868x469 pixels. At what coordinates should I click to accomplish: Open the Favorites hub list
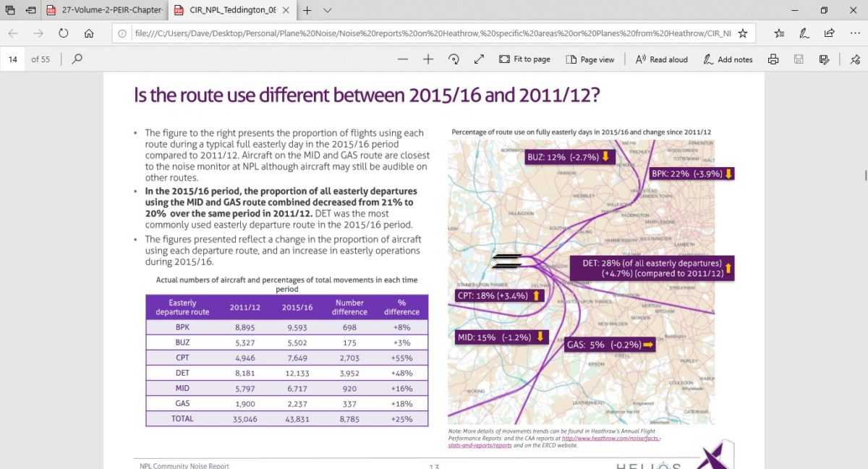[779, 33]
